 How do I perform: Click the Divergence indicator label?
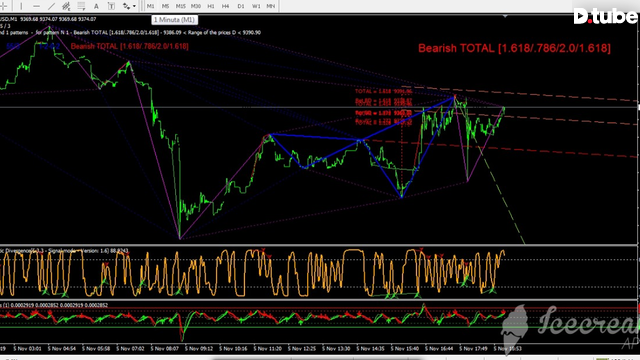(x=64, y=251)
